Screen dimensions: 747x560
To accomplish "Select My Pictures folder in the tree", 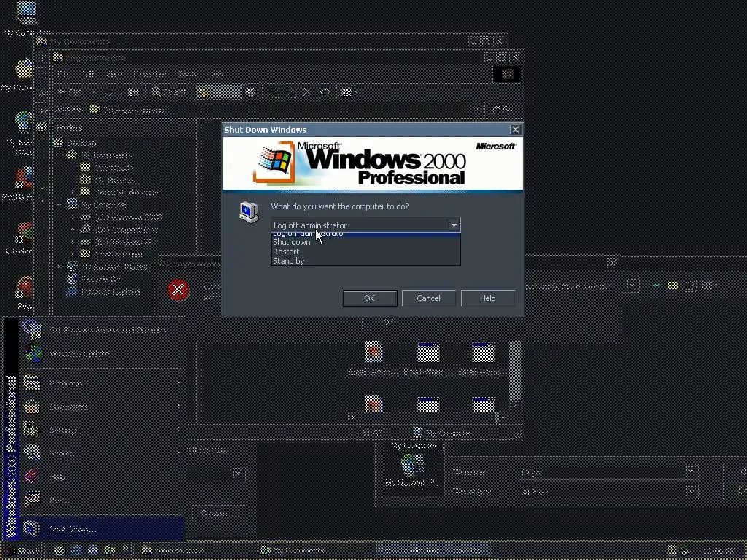I will pos(115,180).
